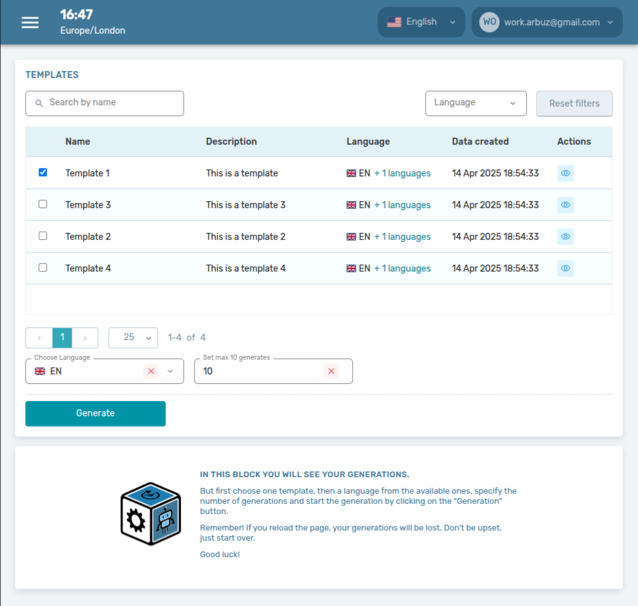Screen dimensions: 638x606
Task: Open the English interface language dropdown
Action: (x=421, y=22)
